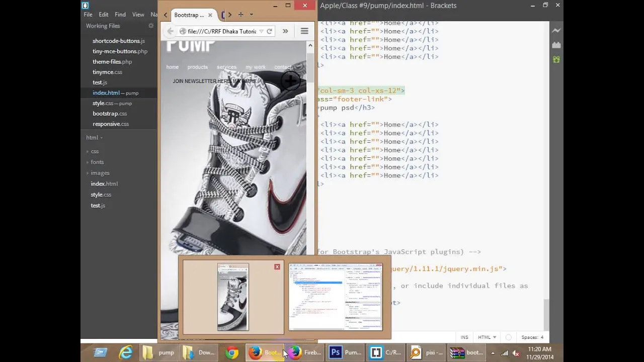Viewport: 644px width, 362px height.
Task: Click services link on pump page
Action: click(226, 67)
